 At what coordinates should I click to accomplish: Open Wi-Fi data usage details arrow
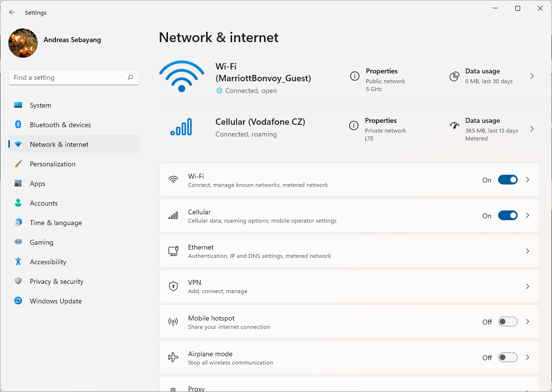[532, 76]
